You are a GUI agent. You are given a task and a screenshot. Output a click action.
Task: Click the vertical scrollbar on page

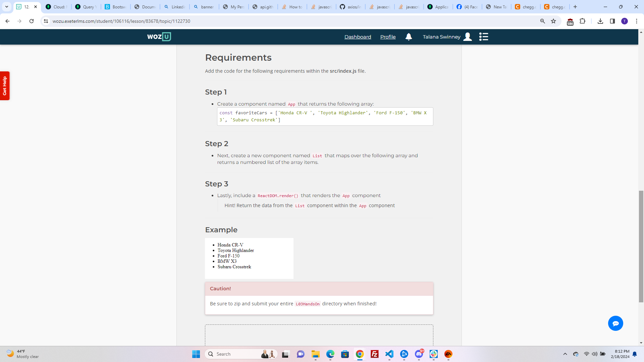point(640,221)
